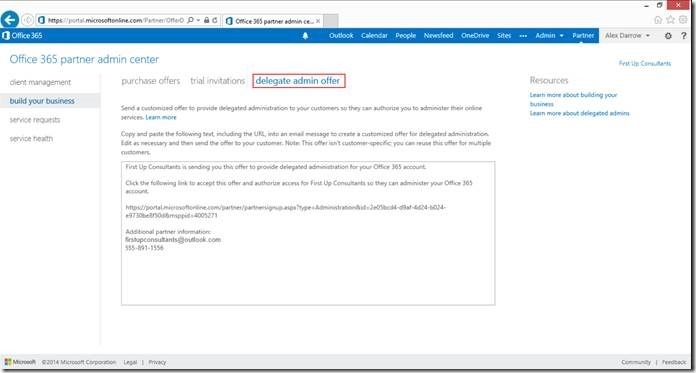
Task: Click the search magnifier in address bar
Action: point(190,20)
